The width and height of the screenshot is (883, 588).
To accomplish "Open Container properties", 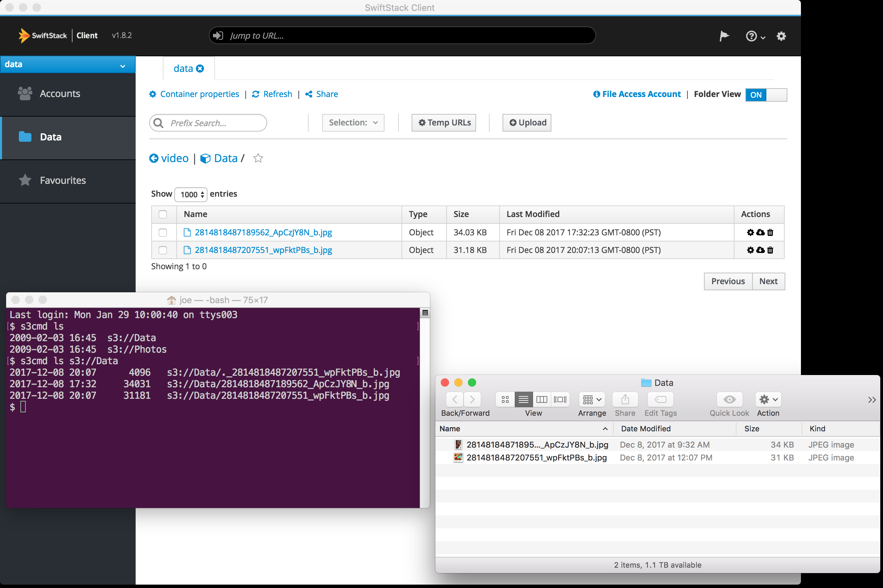I will (194, 94).
